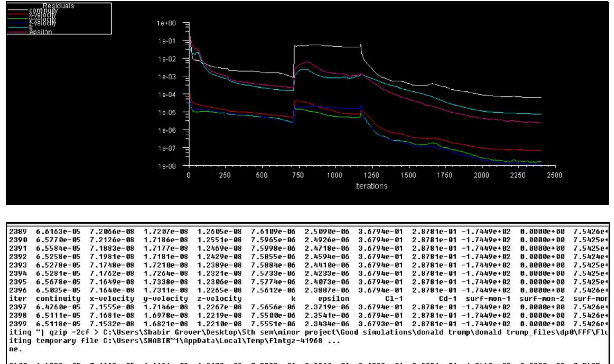Select the "Cd-1" console column header

448,299
